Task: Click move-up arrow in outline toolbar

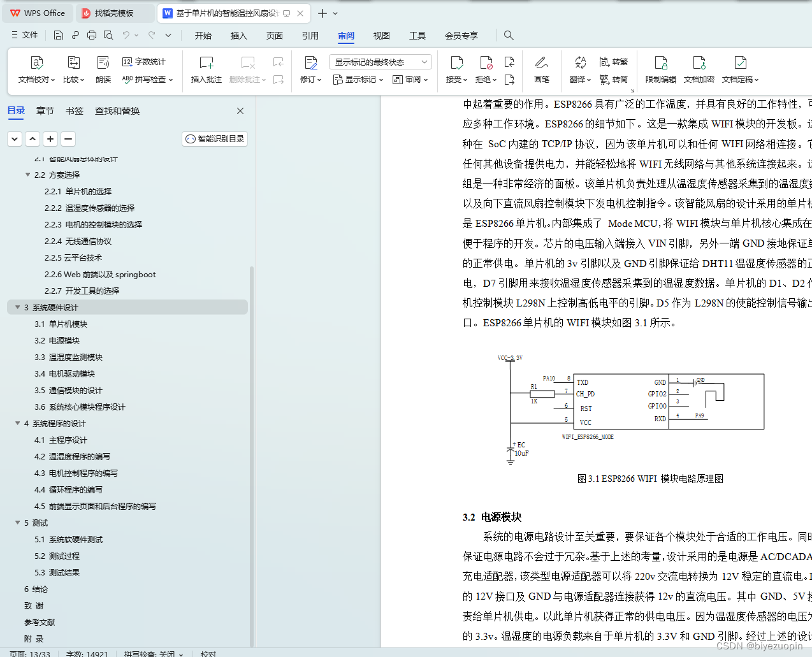Action: [33, 139]
